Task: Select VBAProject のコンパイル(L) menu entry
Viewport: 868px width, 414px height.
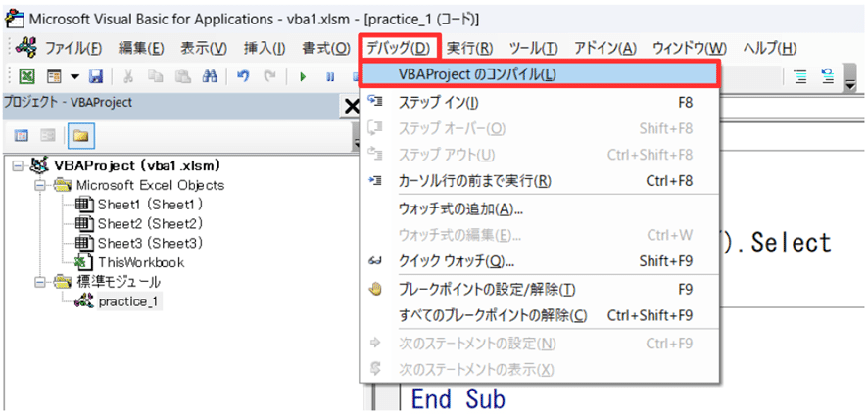Action: click(x=540, y=74)
